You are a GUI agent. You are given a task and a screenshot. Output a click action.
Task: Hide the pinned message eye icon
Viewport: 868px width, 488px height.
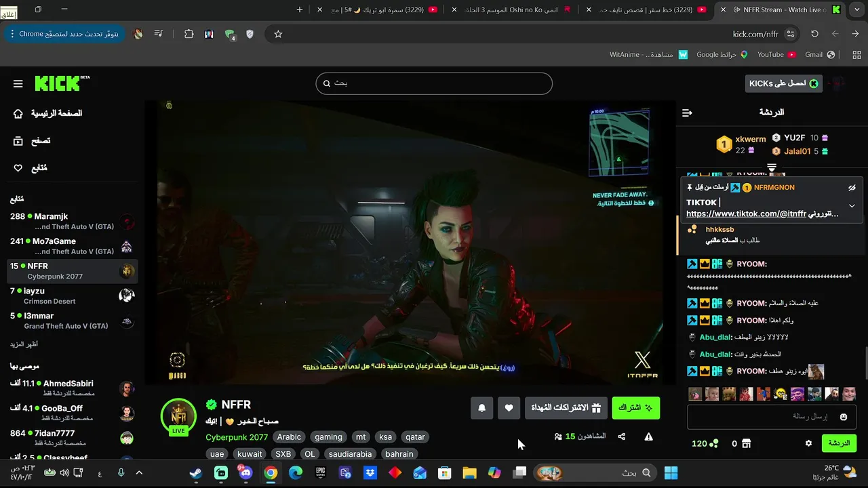point(852,188)
